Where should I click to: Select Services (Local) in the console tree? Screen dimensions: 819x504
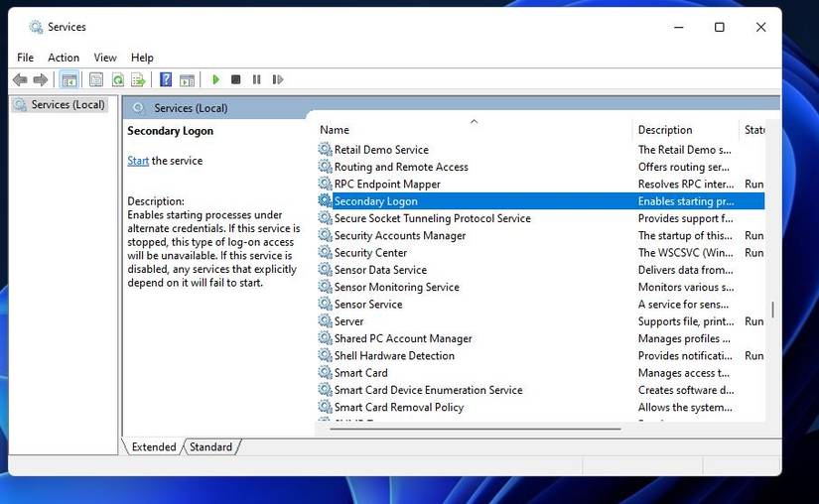tap(68, 105)
